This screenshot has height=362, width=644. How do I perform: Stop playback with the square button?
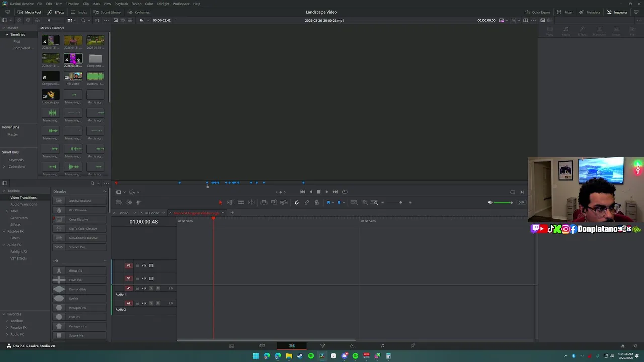click(318, 192)
